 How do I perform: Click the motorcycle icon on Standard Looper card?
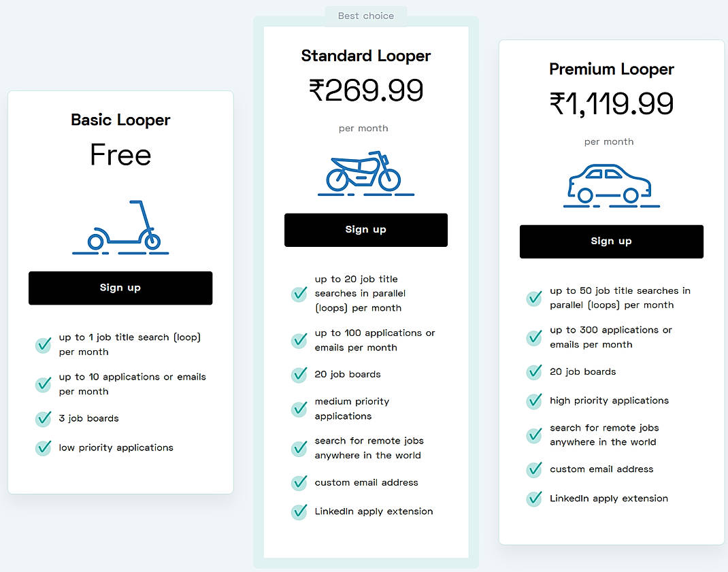pyautogui.click(x=365, y=174)
